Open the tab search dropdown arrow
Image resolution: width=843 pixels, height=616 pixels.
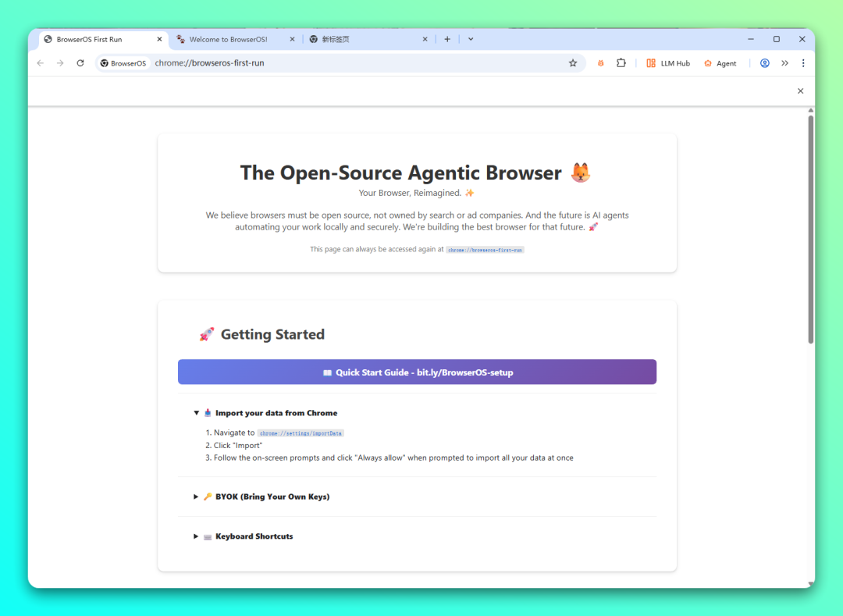click(x=471, y=39)
